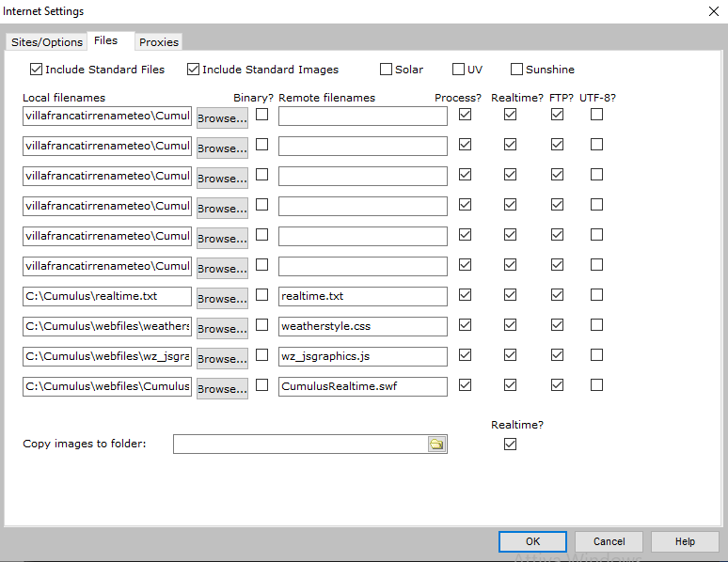Switch to the Sites/Options tab
This screenshot has height=562, width=728.
point(47,42)
